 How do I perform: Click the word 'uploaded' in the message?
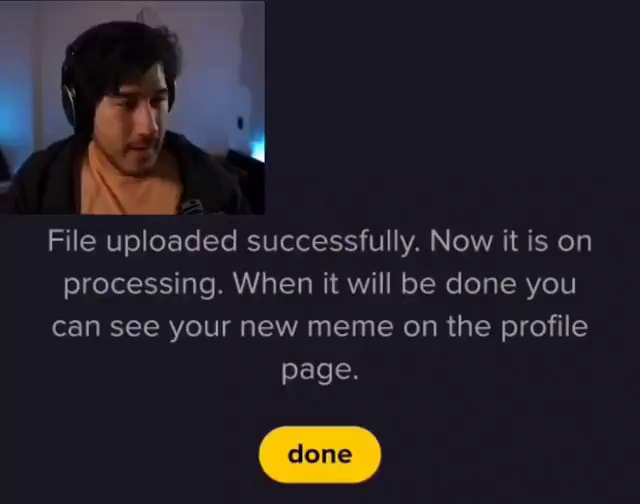pos(172,241)
